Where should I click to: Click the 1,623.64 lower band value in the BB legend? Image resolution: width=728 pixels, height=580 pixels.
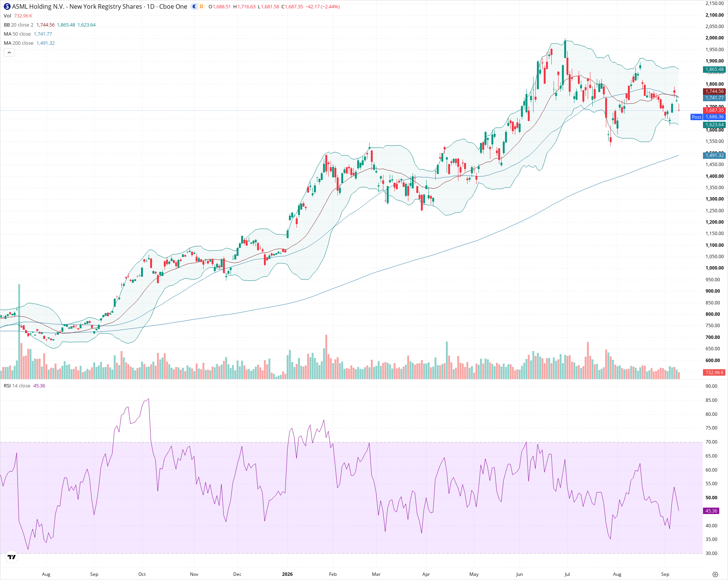86,25
